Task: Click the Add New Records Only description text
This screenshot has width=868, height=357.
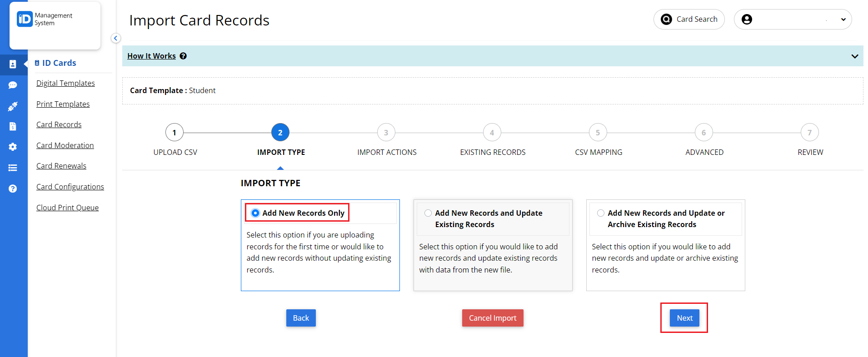Action: click(x=319, y=252)
